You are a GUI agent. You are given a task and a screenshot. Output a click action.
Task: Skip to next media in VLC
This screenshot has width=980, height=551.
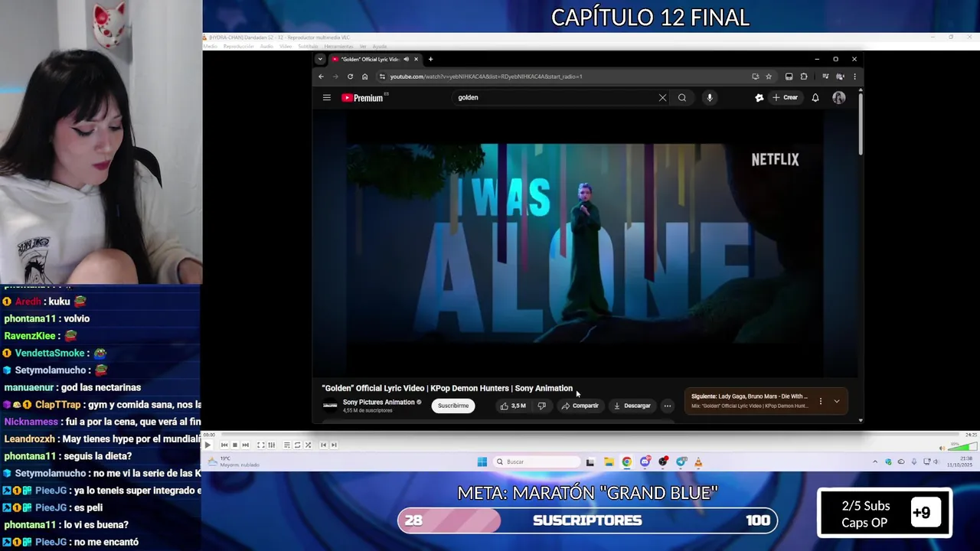click(245, 445)
